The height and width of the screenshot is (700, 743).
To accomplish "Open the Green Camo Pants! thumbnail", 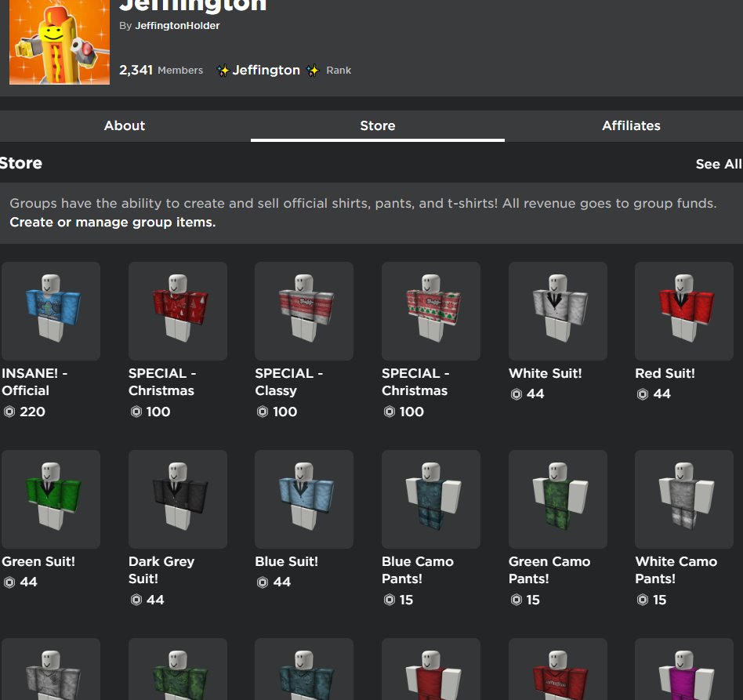I will click(x=558, y=499).
